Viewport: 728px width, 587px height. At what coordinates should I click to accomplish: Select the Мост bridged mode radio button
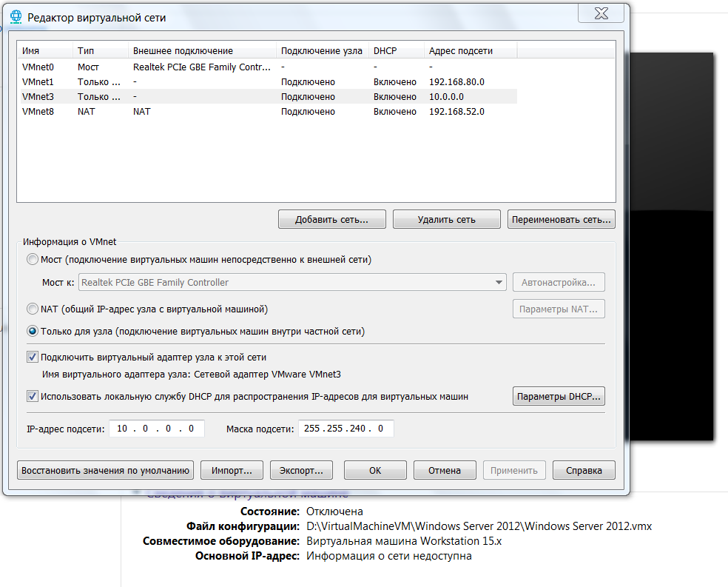pos(33,260)
